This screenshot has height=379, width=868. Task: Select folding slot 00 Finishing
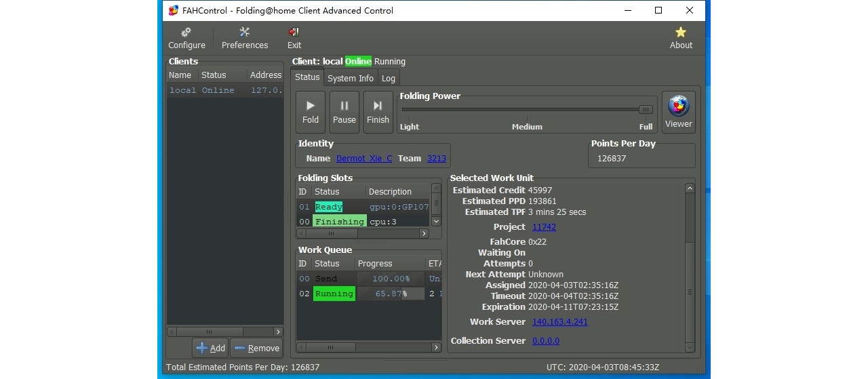pyautogui.click(x=363, y=221)
